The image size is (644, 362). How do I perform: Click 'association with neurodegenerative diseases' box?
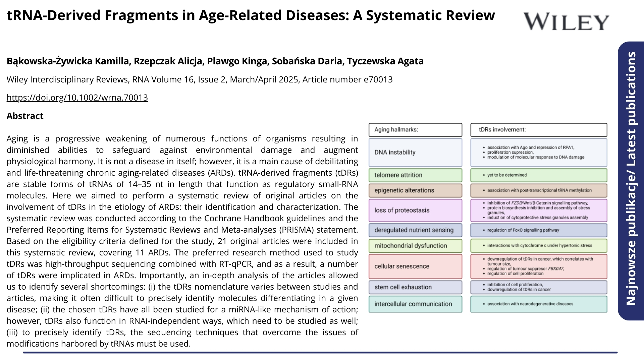point(539,304)
